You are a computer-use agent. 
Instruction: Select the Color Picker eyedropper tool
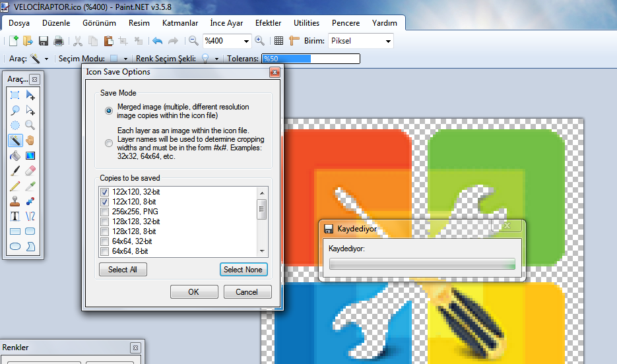coord(30,186)
